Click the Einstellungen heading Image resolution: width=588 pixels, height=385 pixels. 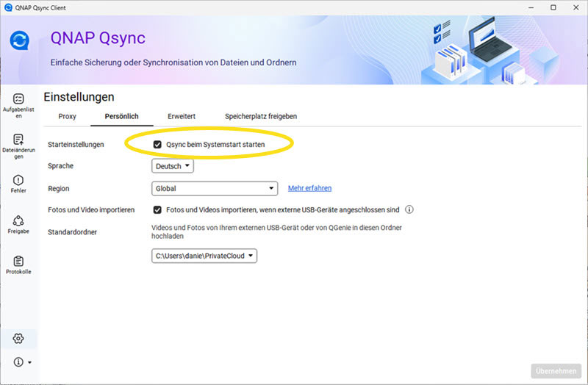79,97
